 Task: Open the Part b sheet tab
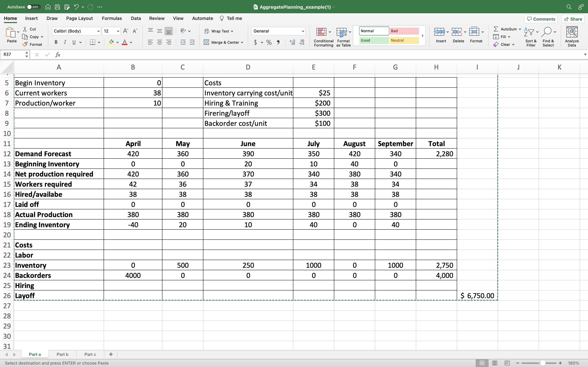[x=62, y=354]
